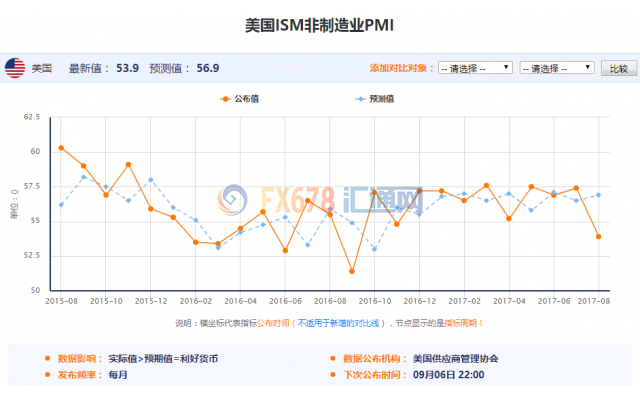Click the 美国供应商管理协会 agency name
640x400 pixels.
point(455,358)
